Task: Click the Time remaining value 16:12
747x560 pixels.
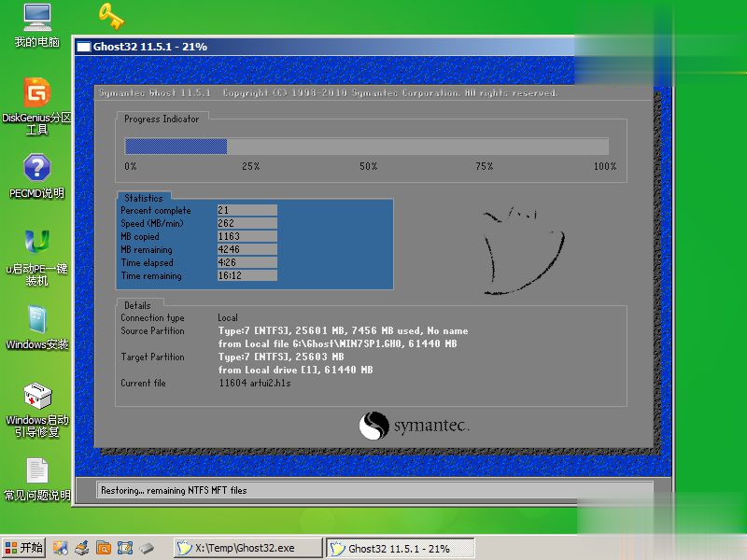Action: click(247, 275)
